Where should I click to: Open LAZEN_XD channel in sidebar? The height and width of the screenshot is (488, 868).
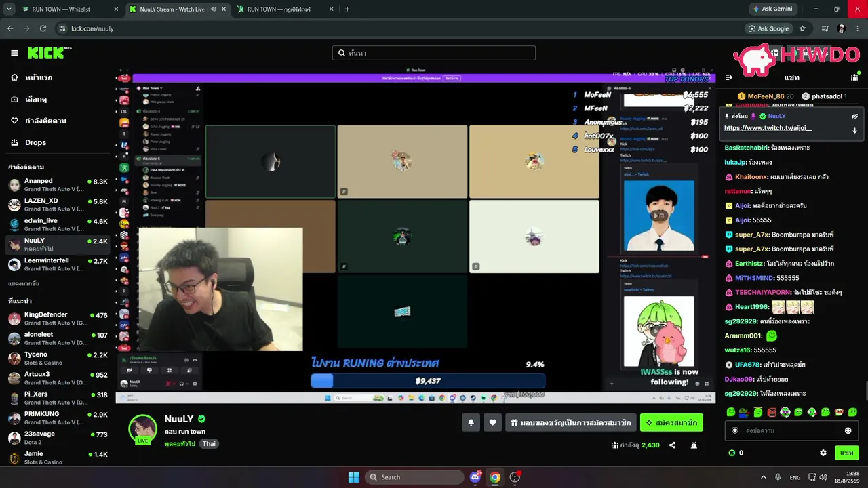coord(58,205)
